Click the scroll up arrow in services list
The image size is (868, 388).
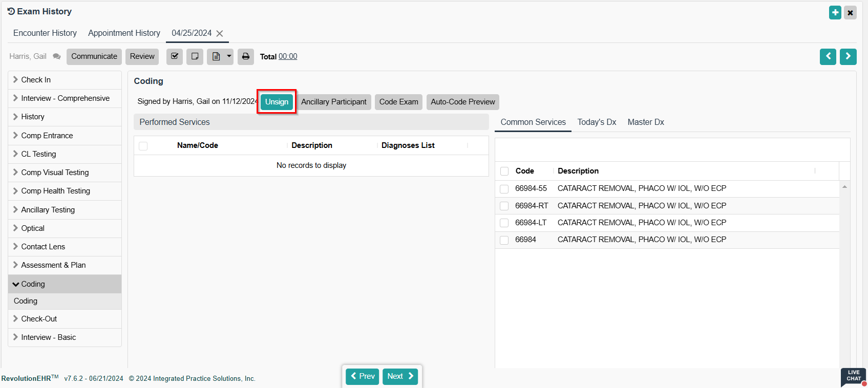(x=844, y=187)
